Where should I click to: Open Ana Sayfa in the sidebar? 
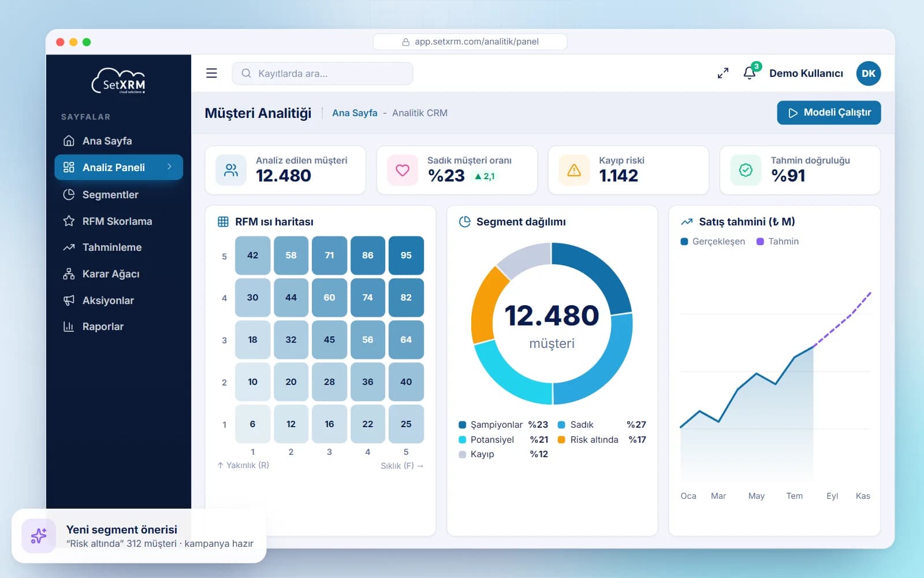118,141
